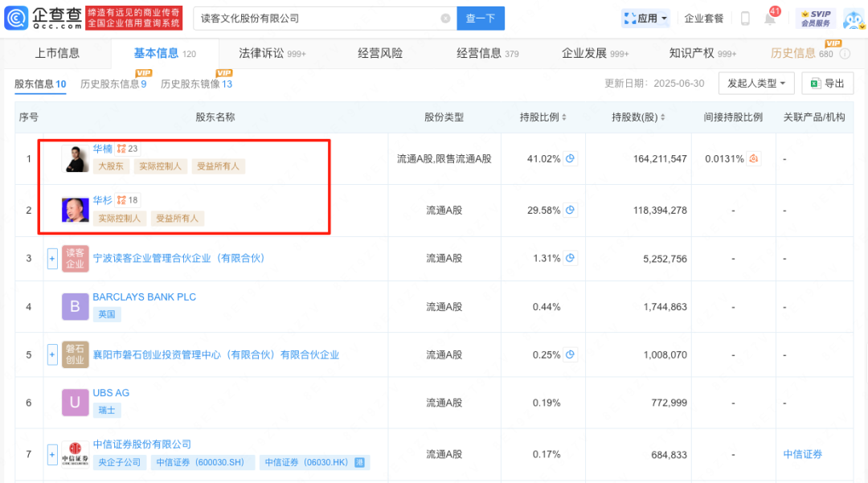Open the notification bell
This screenshot has width=868, height=483.
(770, 18)
